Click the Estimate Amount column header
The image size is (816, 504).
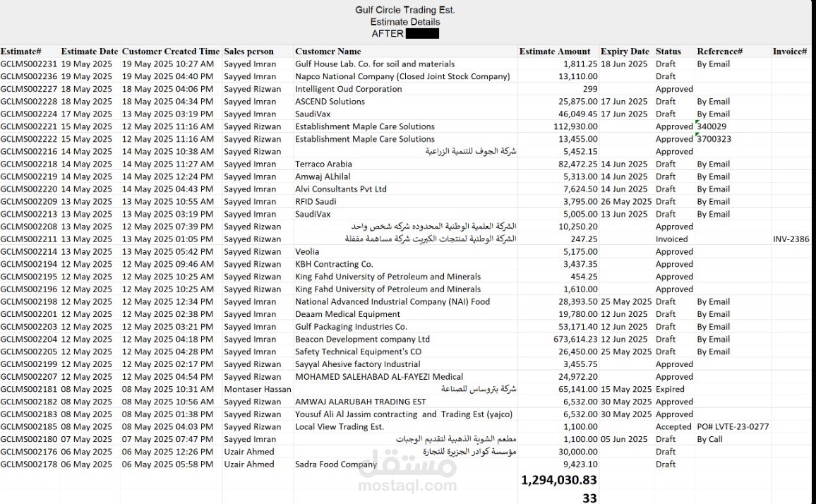click(x=555, y=52)
